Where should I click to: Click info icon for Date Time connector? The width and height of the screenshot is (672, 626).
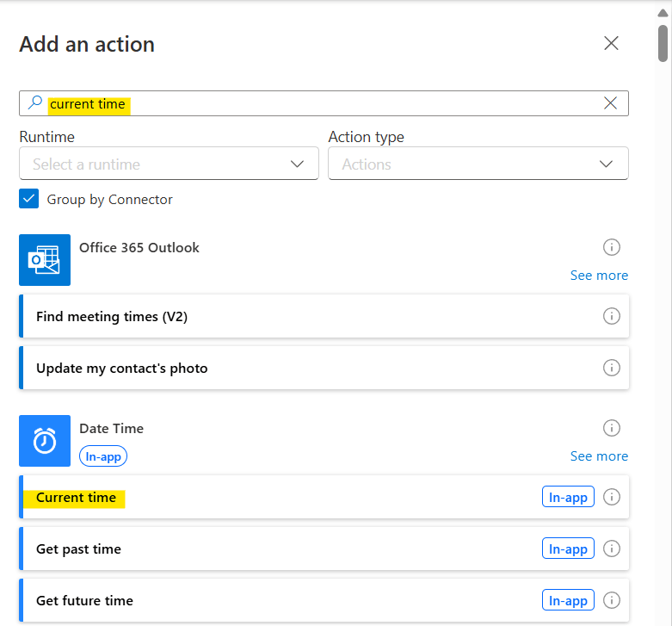611,428
